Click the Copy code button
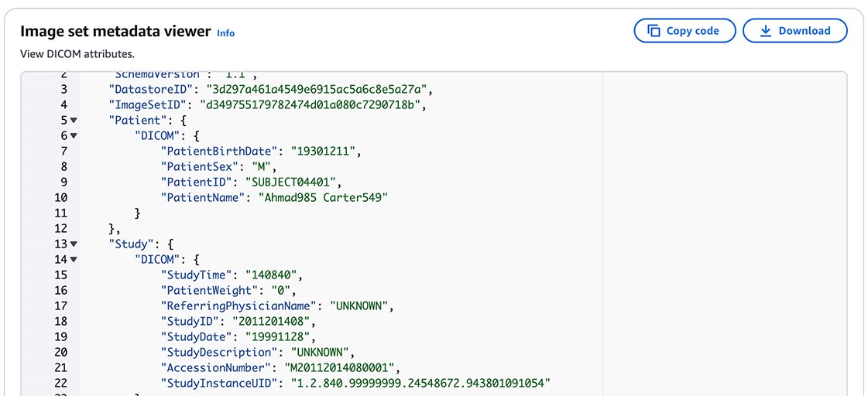This screenshot has width=868, height=396. [684, 30]
